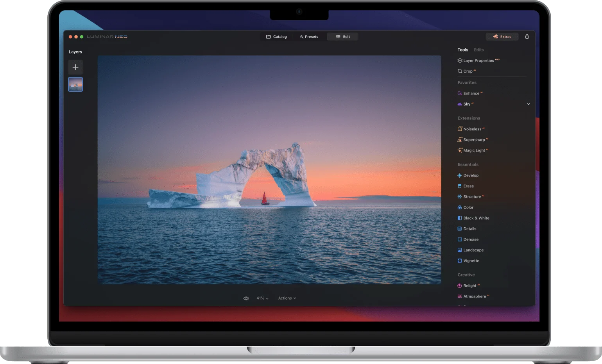The height and width of the screenshot is (364, 602).
Task: Switch to the Catalog tab
Action: coord(277,36)
